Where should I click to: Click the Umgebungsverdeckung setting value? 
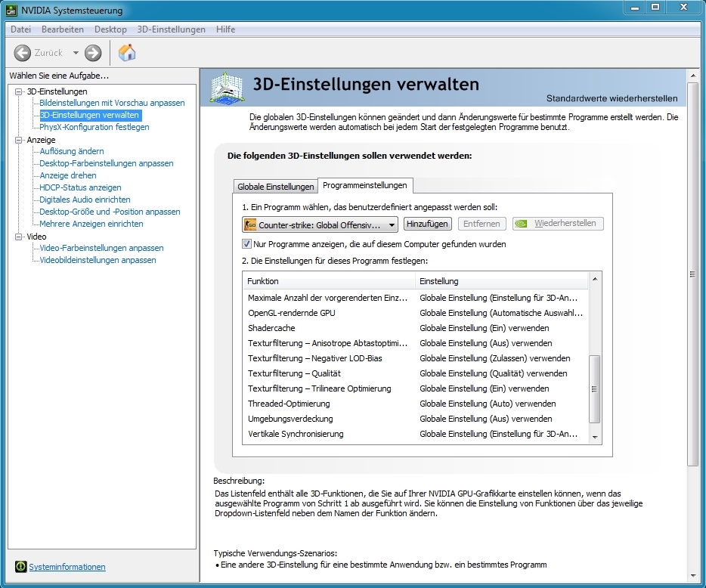click(486, 419)
